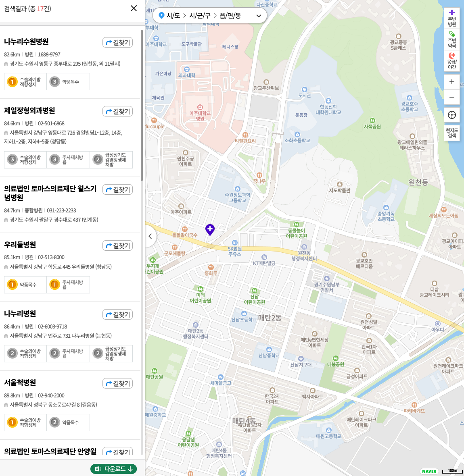
Task: Get directions to 우리들병원
Action: point(117,245)
